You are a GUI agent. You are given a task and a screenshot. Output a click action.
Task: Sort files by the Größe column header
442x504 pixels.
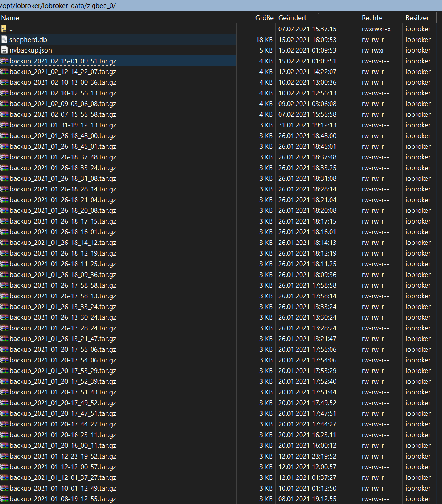pyautogui.click(x=256, y=18)
